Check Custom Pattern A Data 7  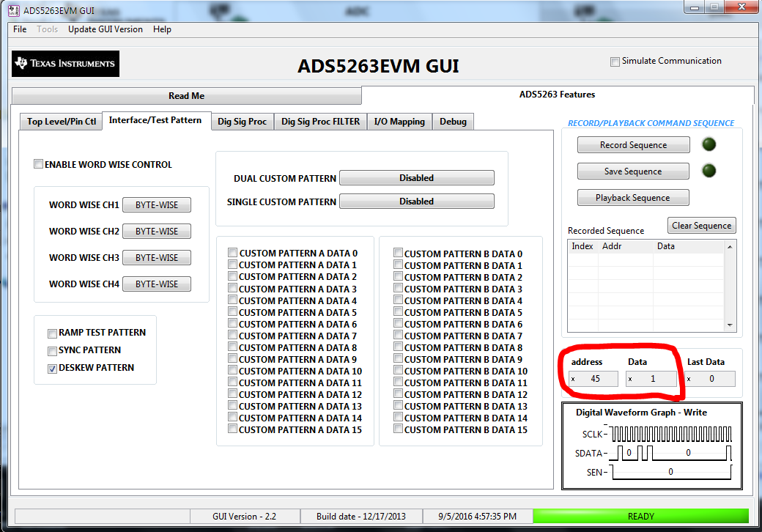point(233,335)
